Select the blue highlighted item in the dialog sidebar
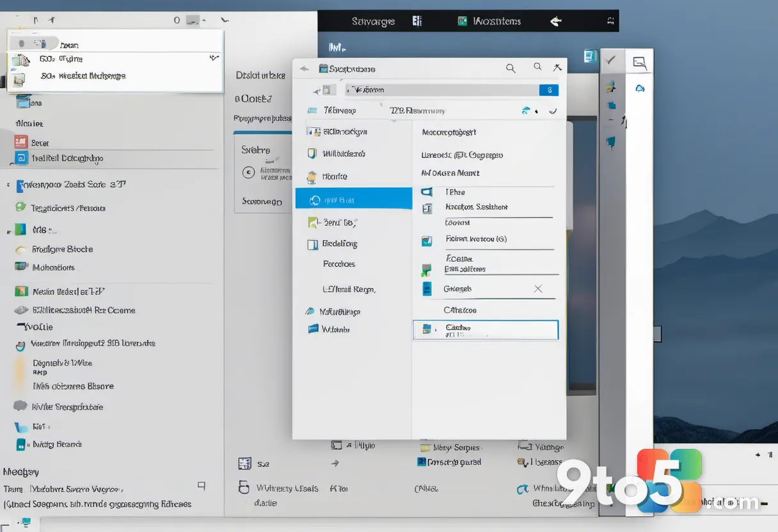This screenshot has height=532, width=778. (354, 198)
